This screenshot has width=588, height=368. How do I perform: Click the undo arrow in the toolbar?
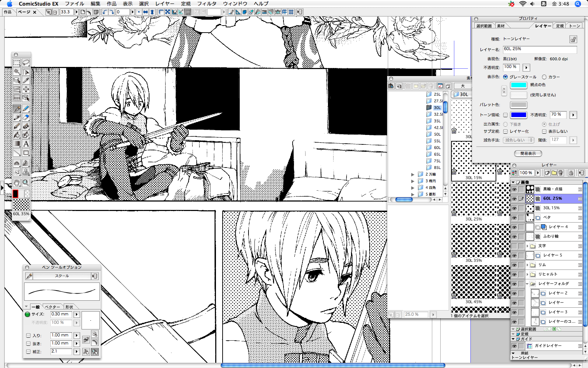(x=105, y=12)
